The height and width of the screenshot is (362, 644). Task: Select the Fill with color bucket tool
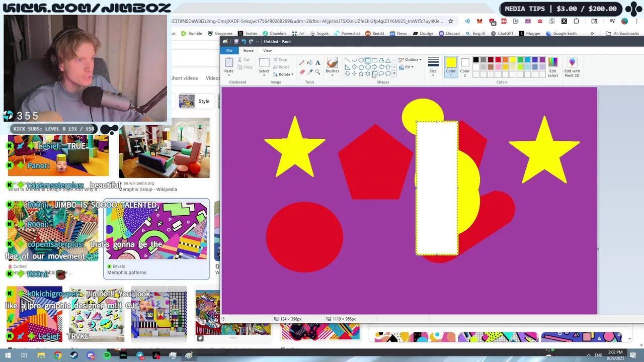[x=309, y=62]
